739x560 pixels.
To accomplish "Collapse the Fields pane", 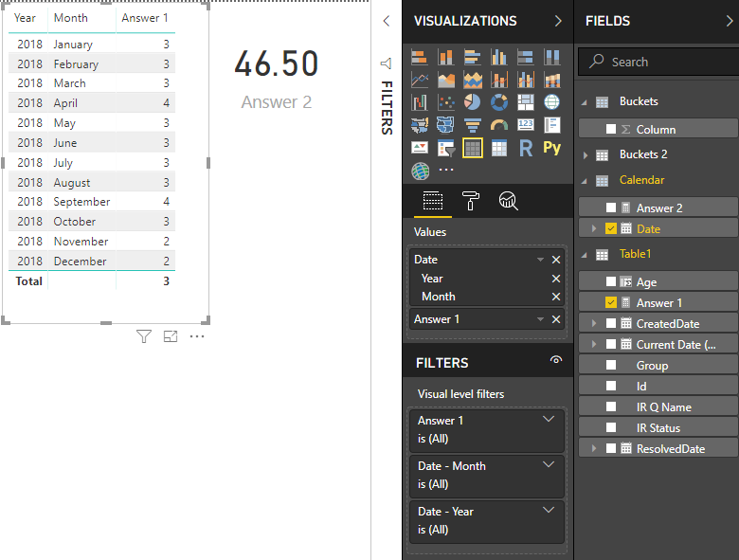I will click(x=730, y=21).
